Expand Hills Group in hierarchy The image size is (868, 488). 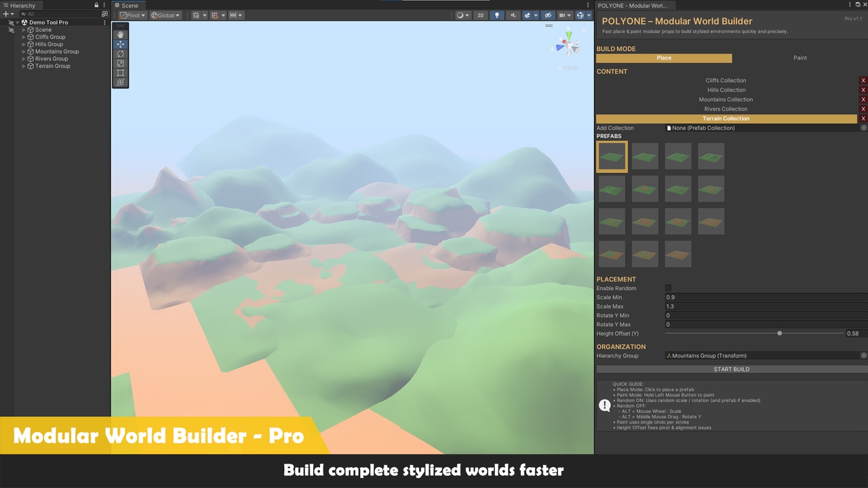pos(24,44)
